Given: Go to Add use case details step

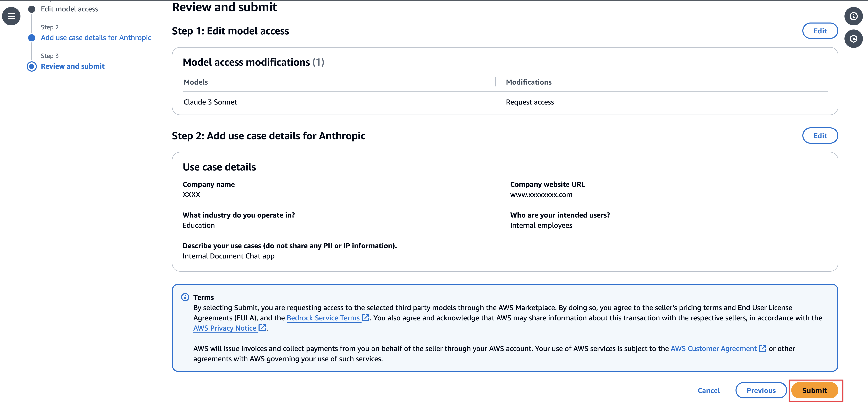Looking at the screenshot, I should click(x=96, y=38).
